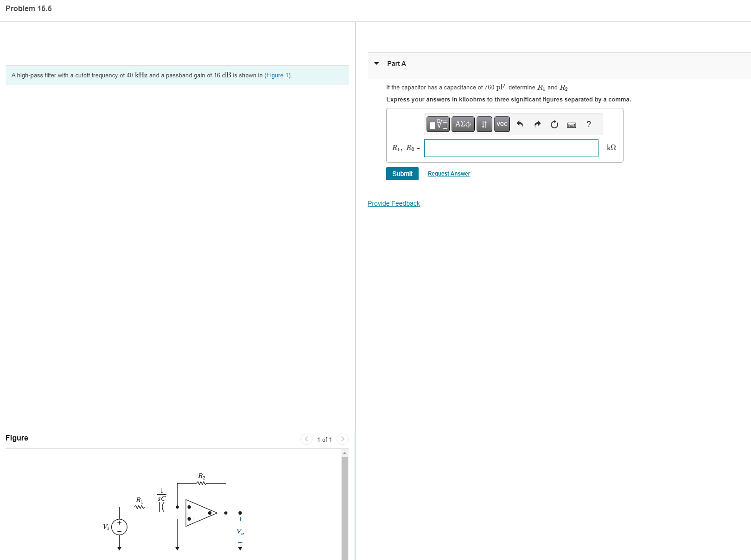Image resolution: width=751 pixels, height=560 pixels.
Task: Open the equation templates math palette
Action: click(438, 124)
